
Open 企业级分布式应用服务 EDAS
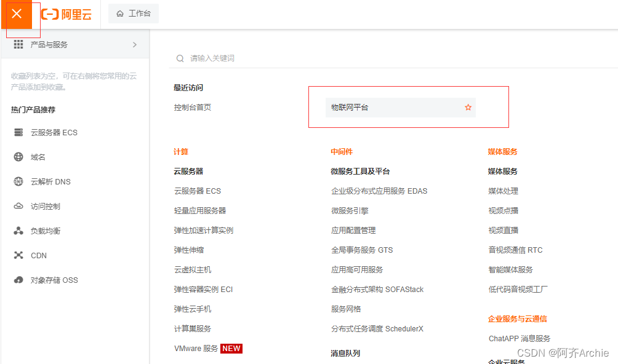pyautogui.click(x=379, y=191)
